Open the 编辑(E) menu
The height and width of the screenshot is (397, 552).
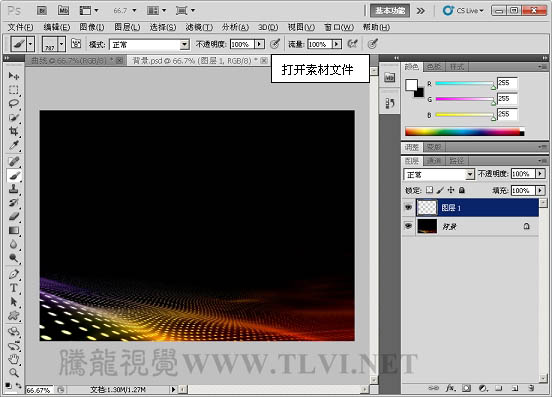[x=57, y=27]
